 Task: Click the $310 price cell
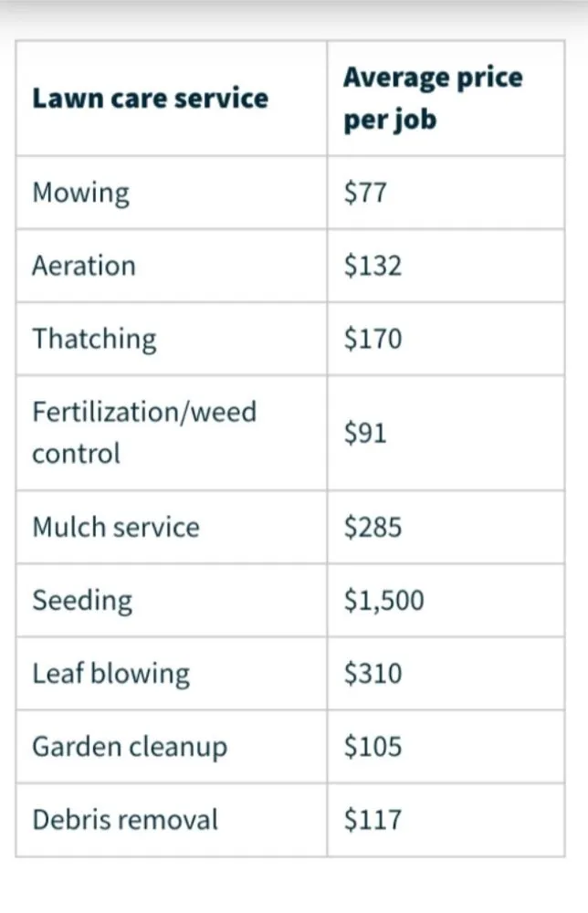tap(373, 673)
